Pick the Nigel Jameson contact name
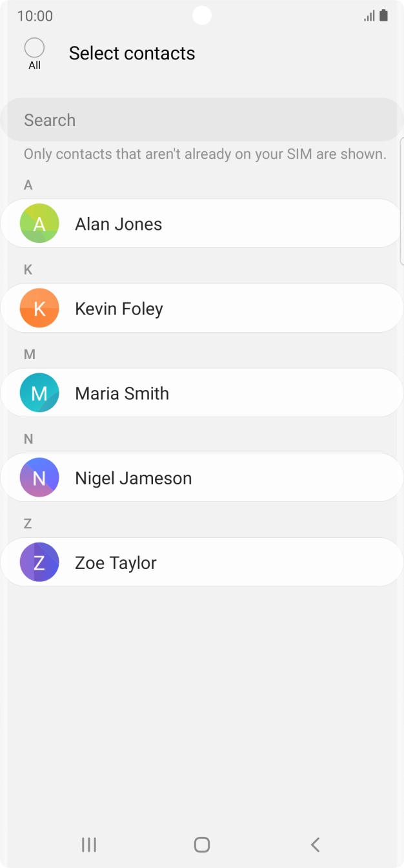Screen dimensions: 404x868 pyautogui.click(x=134, y=478)
